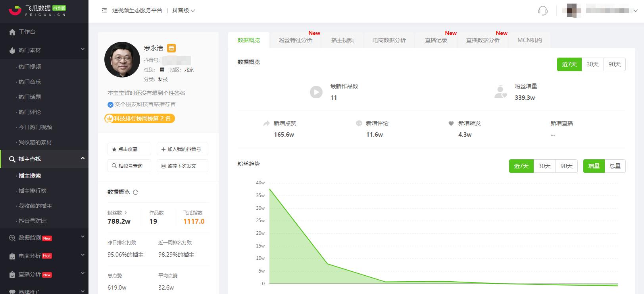The image size is (644, 294).
Task: Click 点击收藏 button
Action: [x=129, y=149]
